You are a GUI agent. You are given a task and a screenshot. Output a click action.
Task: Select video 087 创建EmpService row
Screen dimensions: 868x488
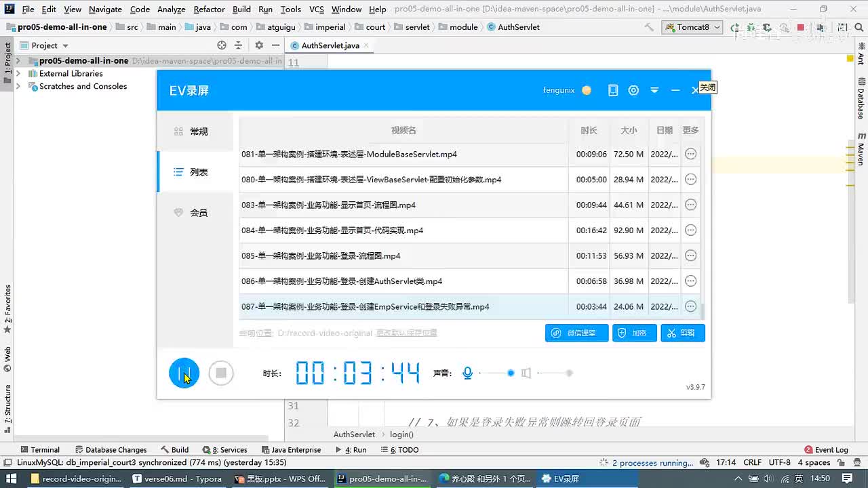coord(469,306)
